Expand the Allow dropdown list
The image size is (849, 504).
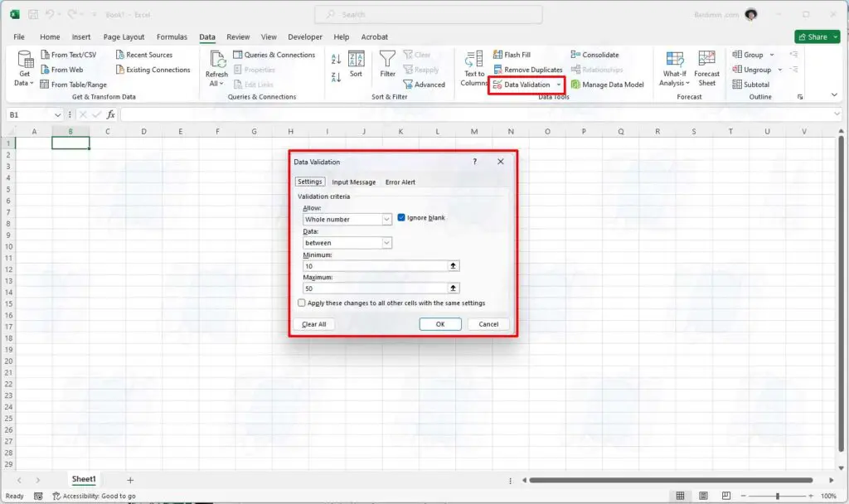(386, 219)
